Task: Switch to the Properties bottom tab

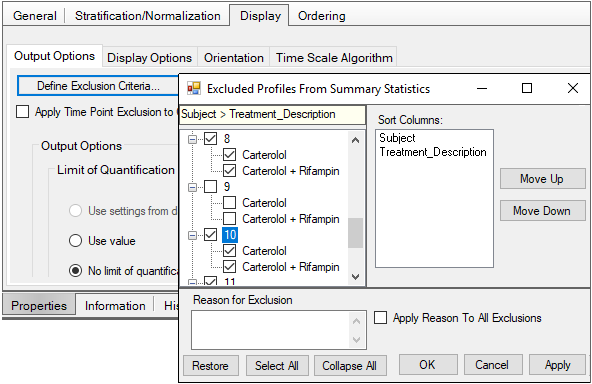Action: pos(39,305)
